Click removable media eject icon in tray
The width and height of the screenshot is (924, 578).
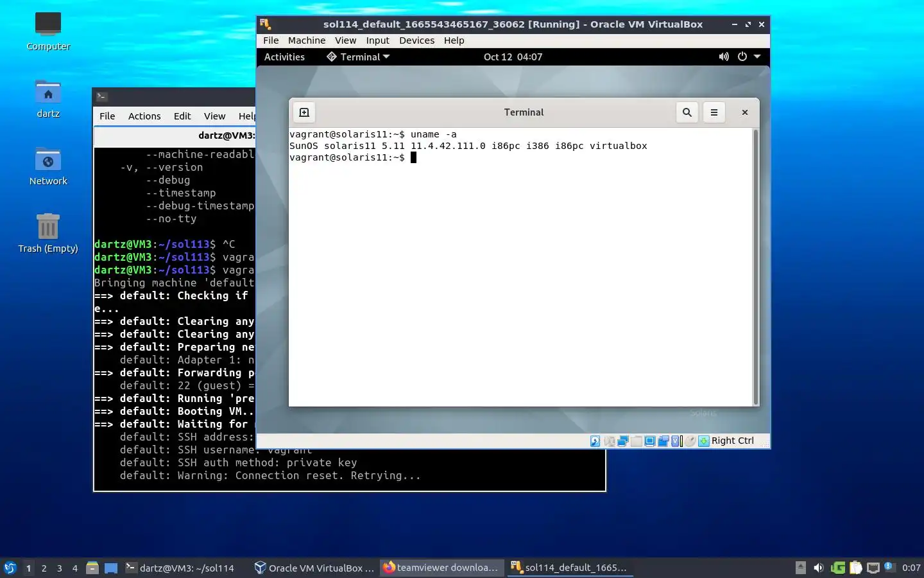801,568
